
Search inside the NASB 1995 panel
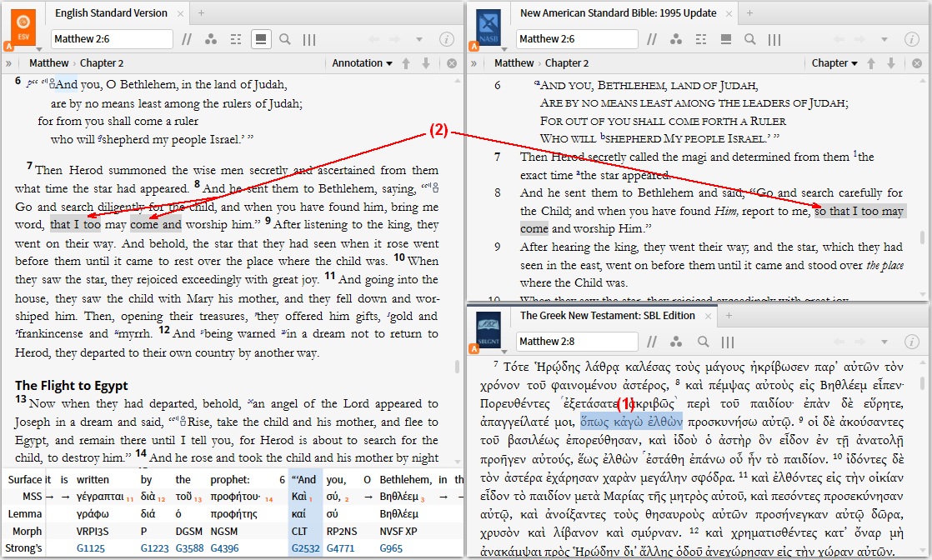pos(750,39)
